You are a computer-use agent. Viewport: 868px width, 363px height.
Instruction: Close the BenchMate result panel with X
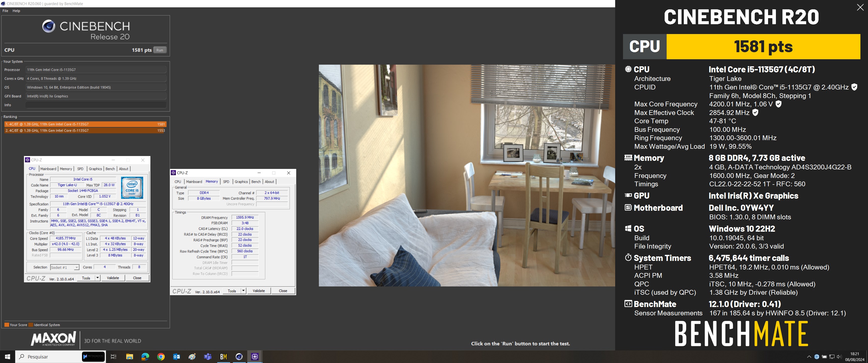pos(860,7)
